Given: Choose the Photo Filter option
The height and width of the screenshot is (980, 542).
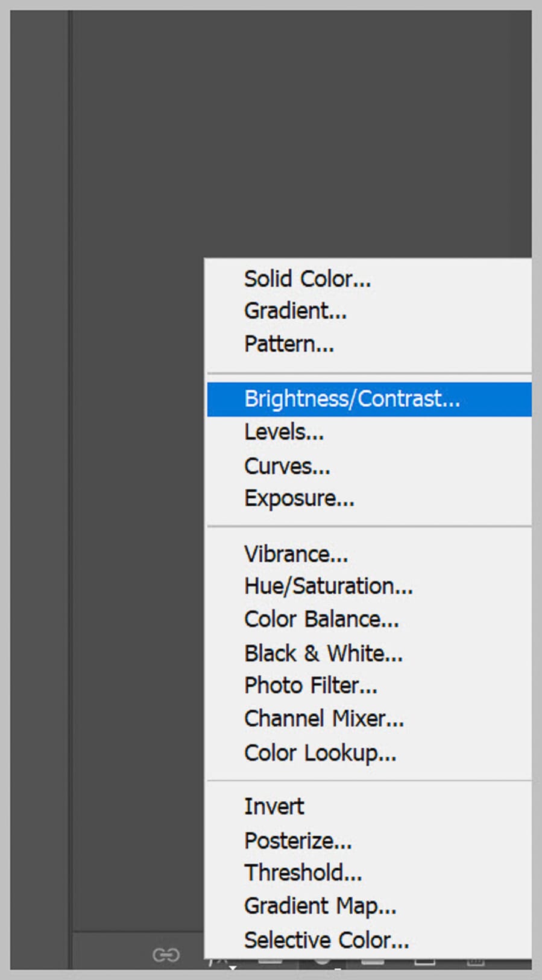Looking at the screenshot, I should tap(310, 686).
